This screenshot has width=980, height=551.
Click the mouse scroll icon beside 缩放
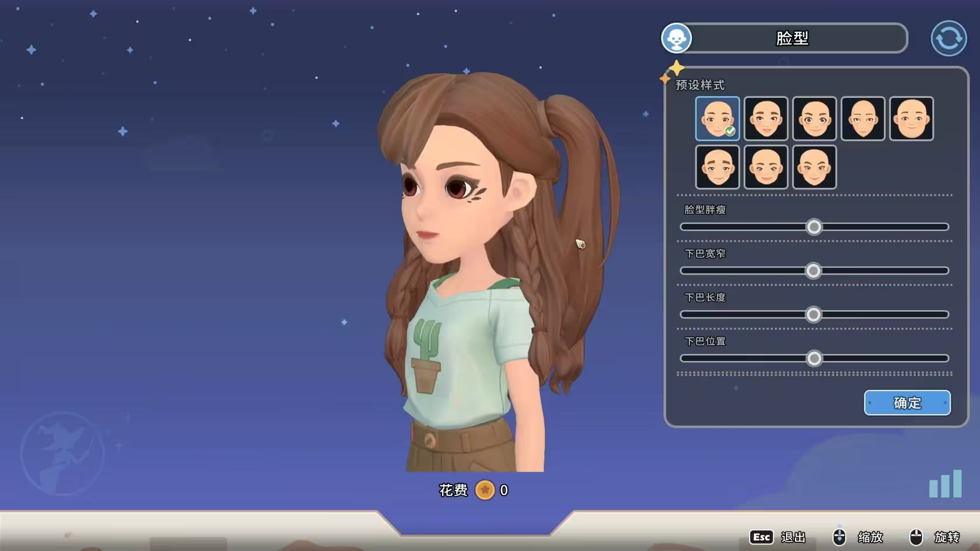839,536
